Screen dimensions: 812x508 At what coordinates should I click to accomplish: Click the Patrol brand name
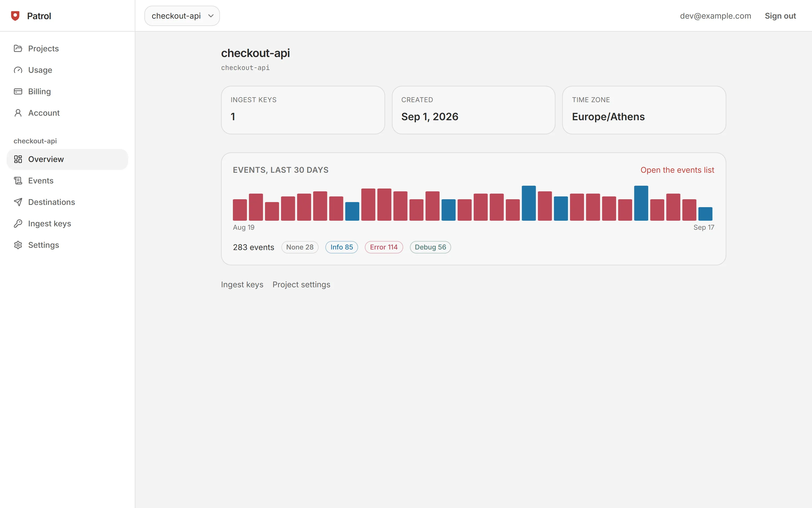(39, 16)
